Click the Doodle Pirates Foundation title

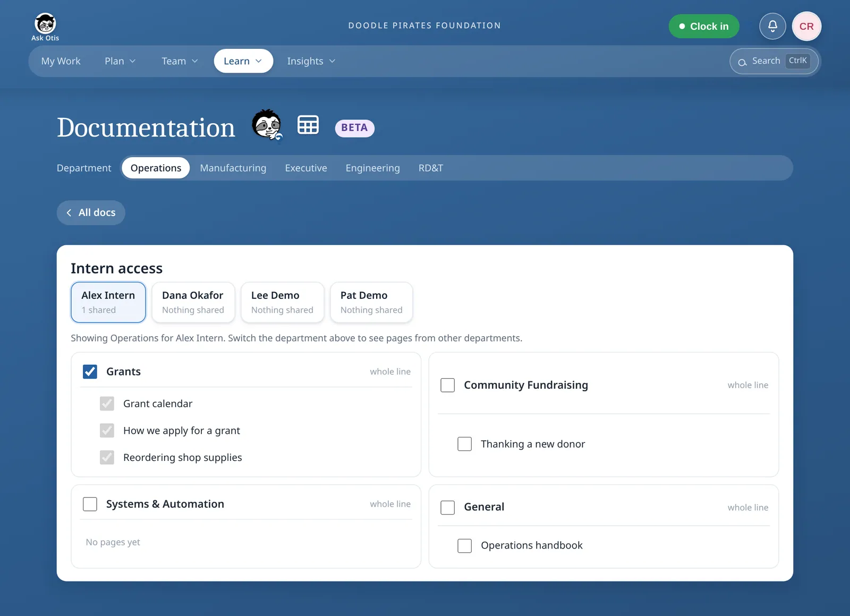[x=424, y=25]
